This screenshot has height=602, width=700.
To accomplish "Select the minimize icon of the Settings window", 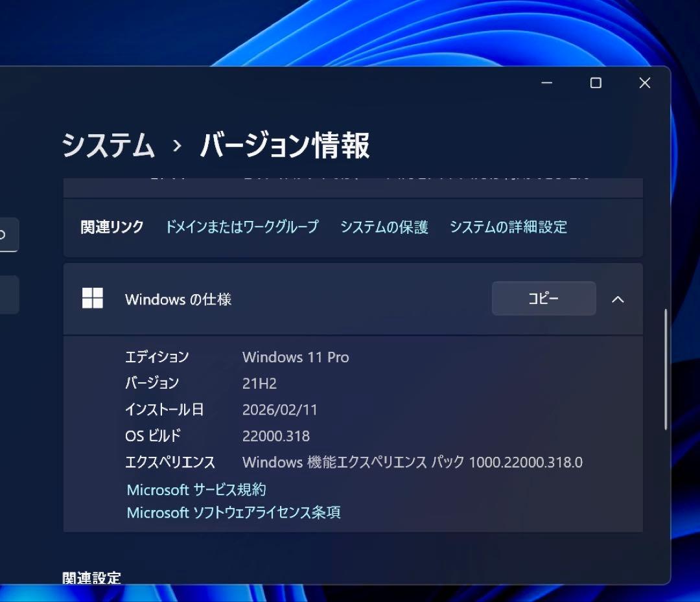I will coord(546,83).
